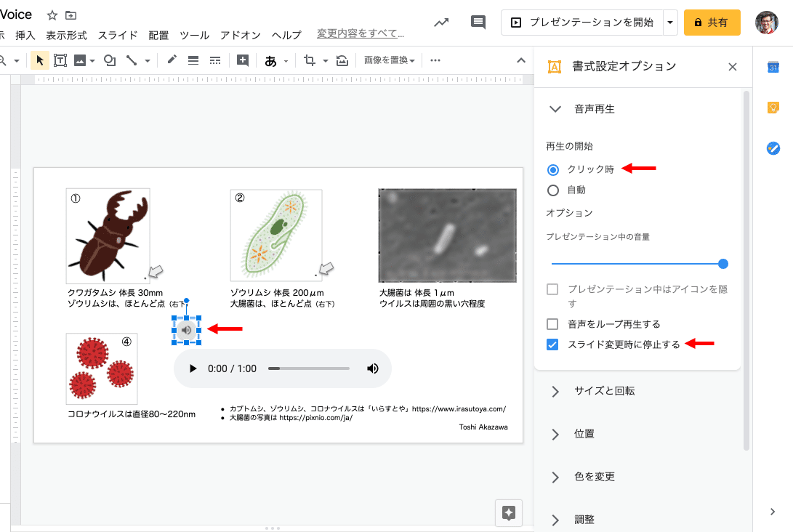This screenshot has height=532, width=793.
Task: Click the more toolbar options ellipsis icon
Action: [435, 60]
